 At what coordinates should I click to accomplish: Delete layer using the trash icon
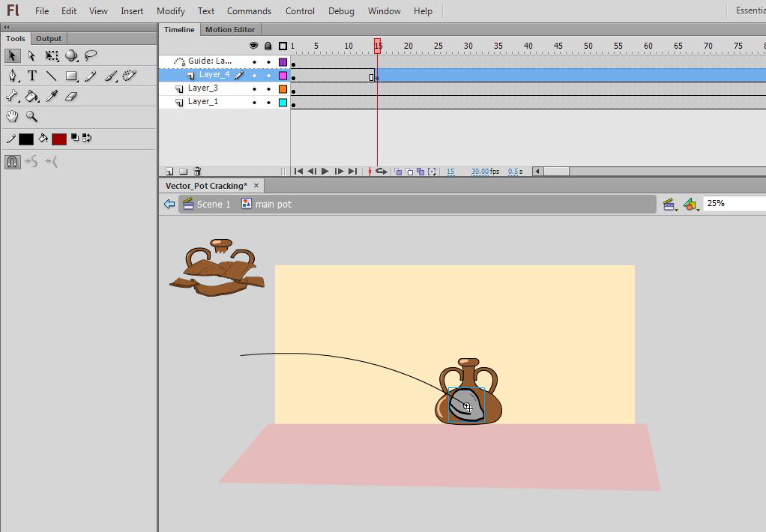(197, 172)
